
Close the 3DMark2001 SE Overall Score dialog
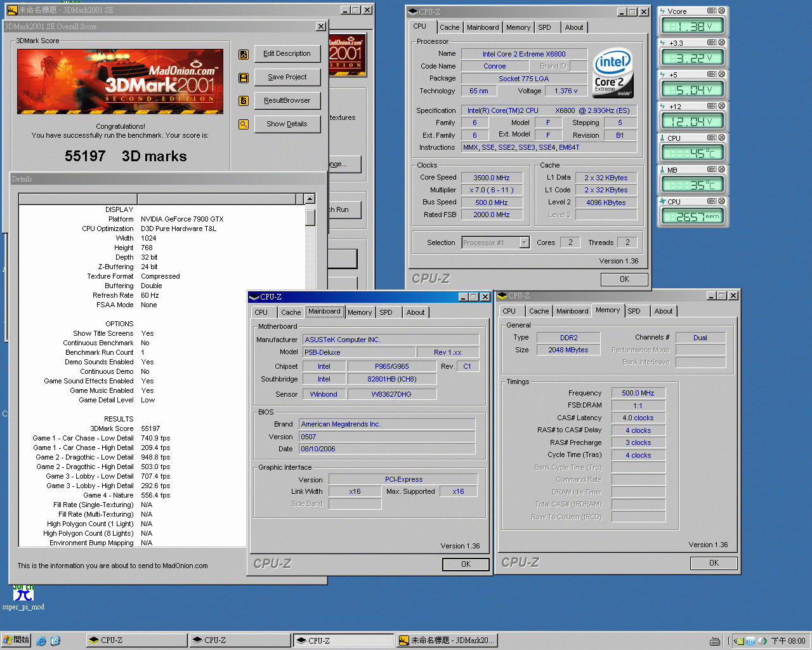(321, 27)
